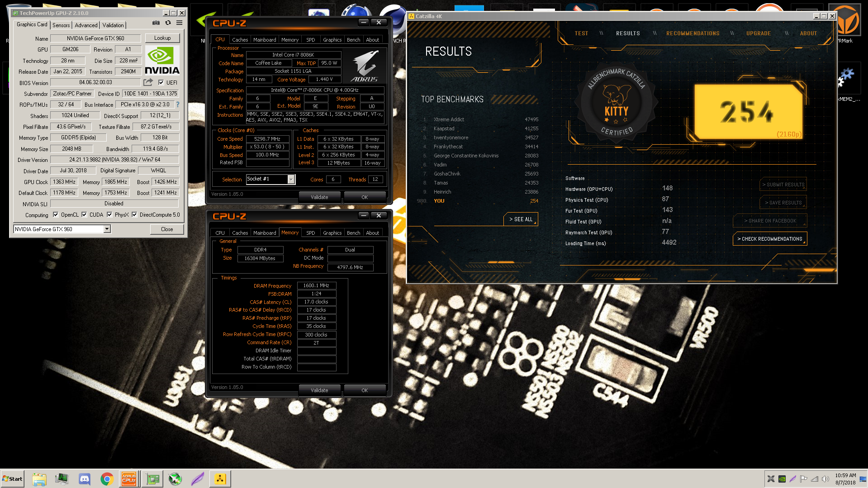
Task: Click the Lookup button in GPU-Z
Action: pyautogui.click(x=162, y=38)
